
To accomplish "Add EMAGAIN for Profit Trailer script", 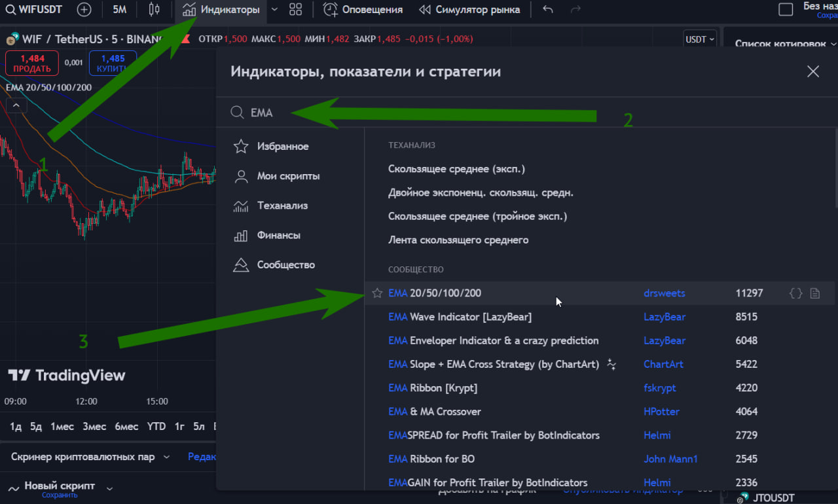I will [x=488, y=482].
